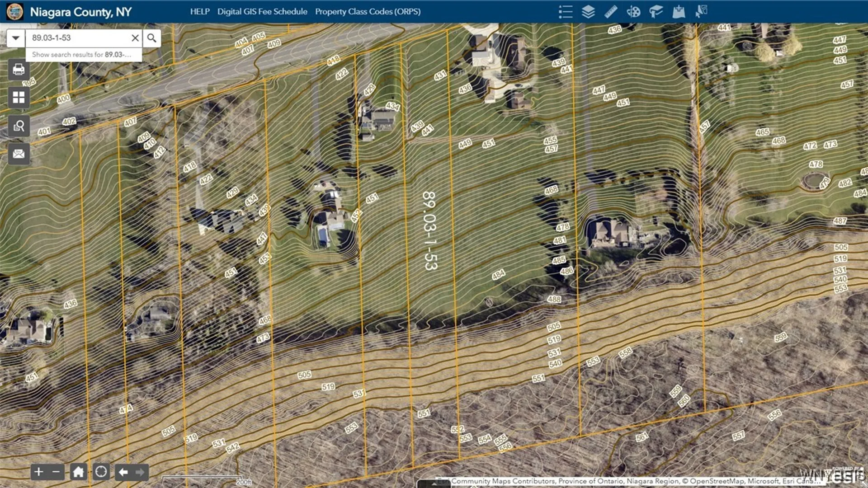This screenshot has width=868, height=488.
Task: Open Digital GIS Fee Schedule link
Action: click(x=262, y=12)
